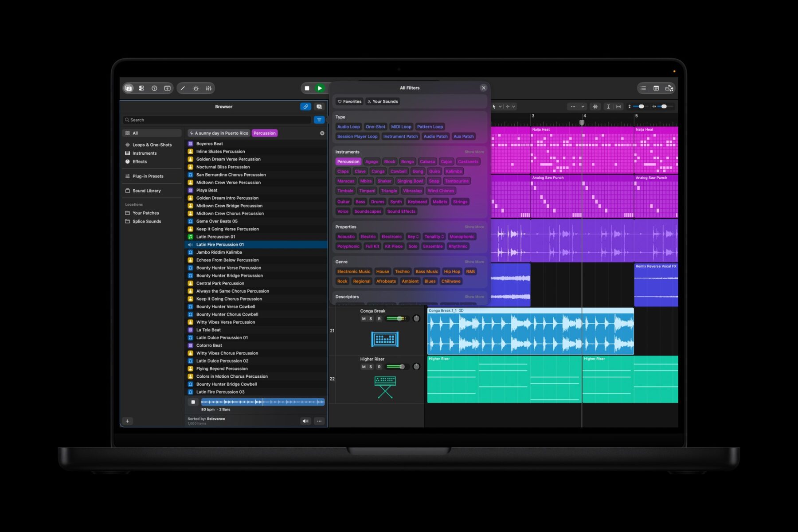The height and width of the screenshot is (532, 798).
Task: Toggle the Favorites filter
Action: (349, 102)
